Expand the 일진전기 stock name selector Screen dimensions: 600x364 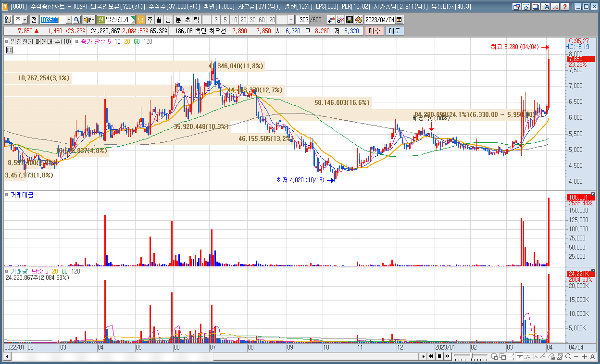click(x=132, y=20)
